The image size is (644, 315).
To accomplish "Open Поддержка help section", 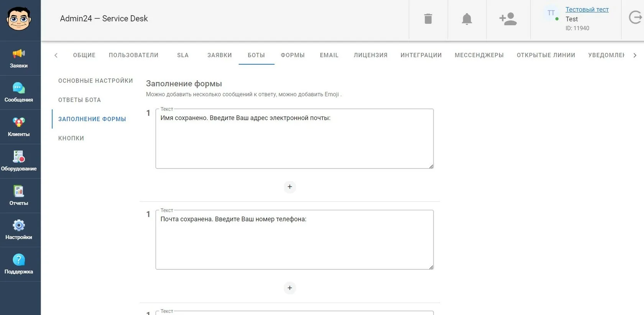I will coord(19,264).
